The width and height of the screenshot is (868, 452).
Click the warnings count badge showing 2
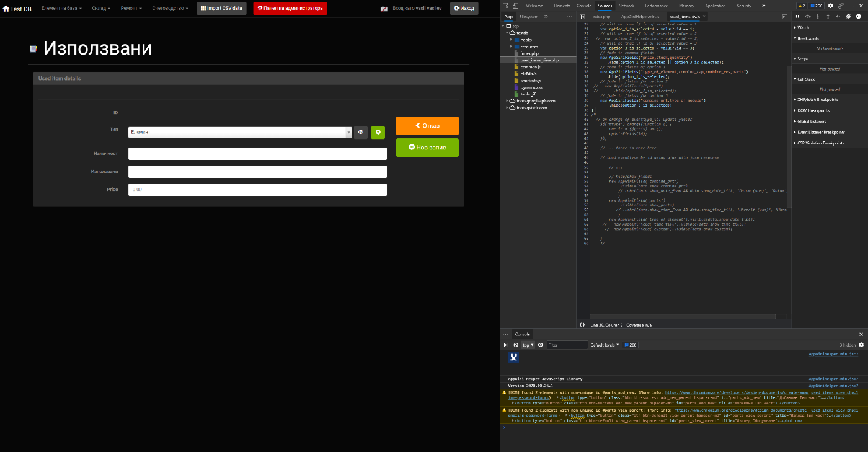801,6
